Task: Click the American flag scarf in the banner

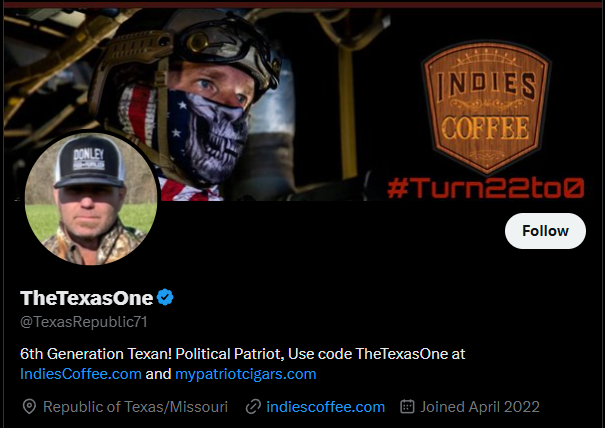Action: [x=144, y=116]
